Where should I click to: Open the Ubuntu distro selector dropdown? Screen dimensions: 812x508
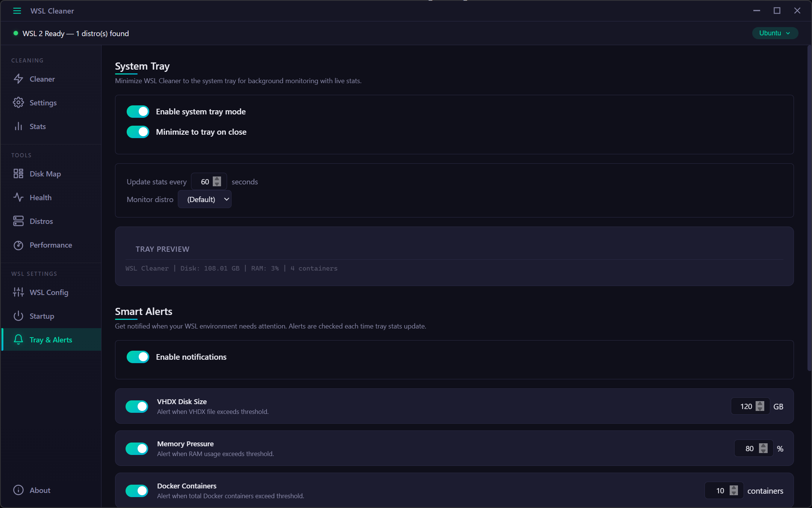(x=775, y=33)
